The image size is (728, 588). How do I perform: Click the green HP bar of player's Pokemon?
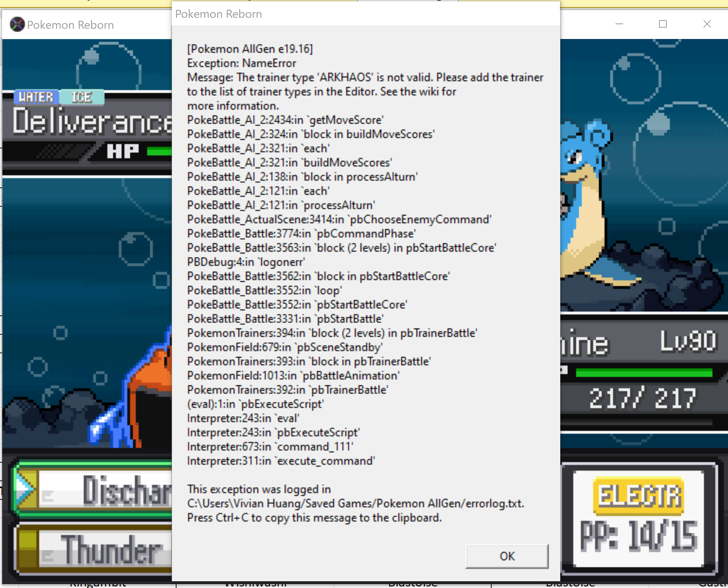(644, 373)
